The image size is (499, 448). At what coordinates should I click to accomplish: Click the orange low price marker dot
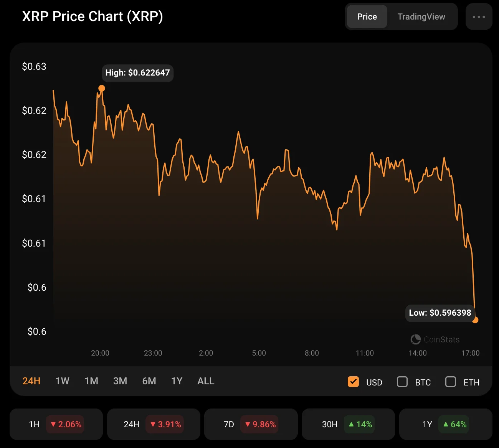[x=475, y=320]
